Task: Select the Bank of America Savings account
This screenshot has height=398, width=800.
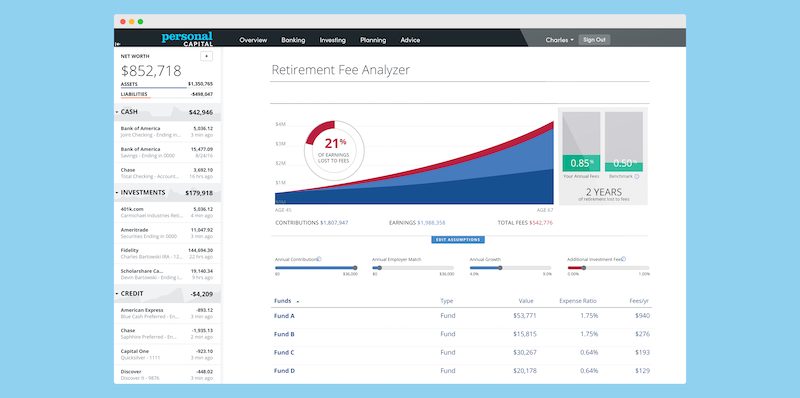Action: [167, 153]
